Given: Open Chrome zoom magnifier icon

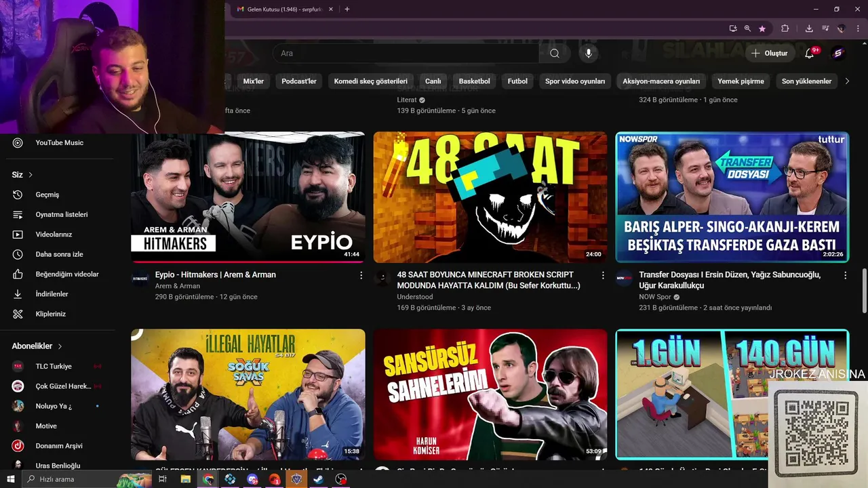Looking at the screenshot, I should (747, 28).
